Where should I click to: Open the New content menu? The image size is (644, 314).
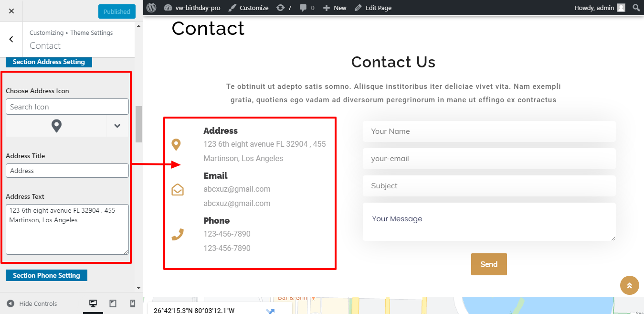(335, 8)
